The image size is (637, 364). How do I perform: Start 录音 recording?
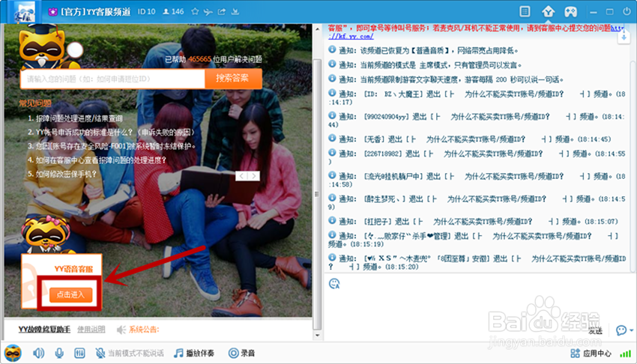(242, 353)
